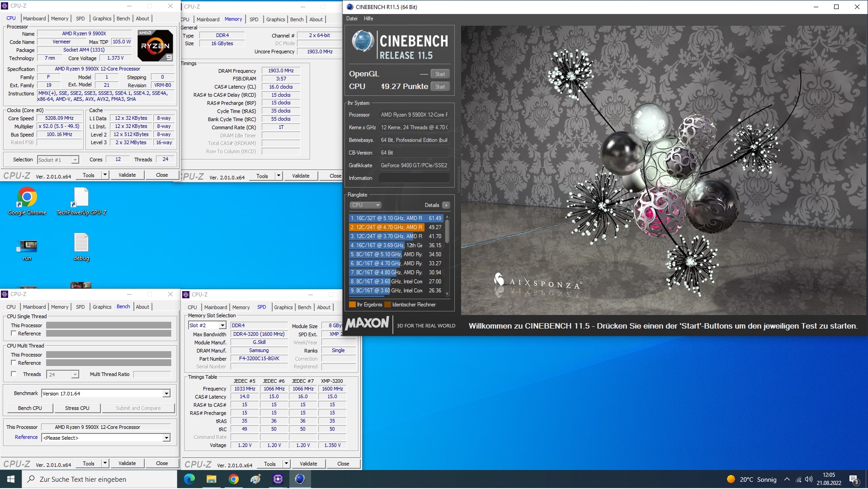Open the Hilfe menu in Cinebench
The height and width of the screenshot is (489, 868).
368,19
